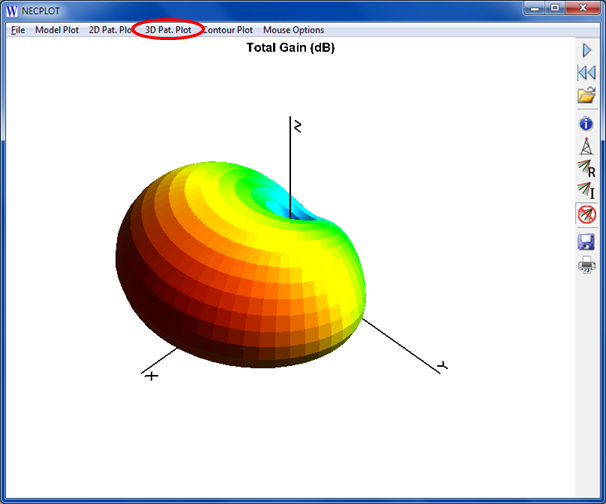This screenshot has height=504, width=606.
Task: Click the NECPLOT application icon in the title bar
Action: (x=12, y=10)
